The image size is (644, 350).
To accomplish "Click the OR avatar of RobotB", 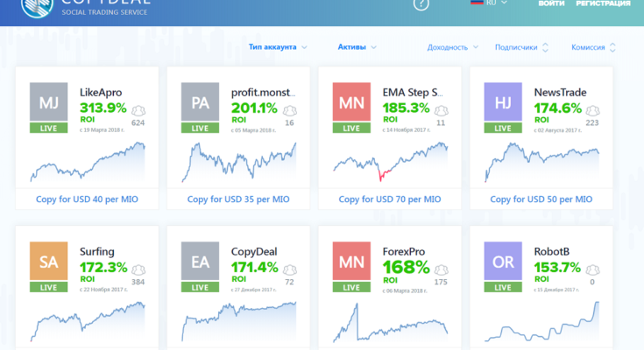I will 502,261.
